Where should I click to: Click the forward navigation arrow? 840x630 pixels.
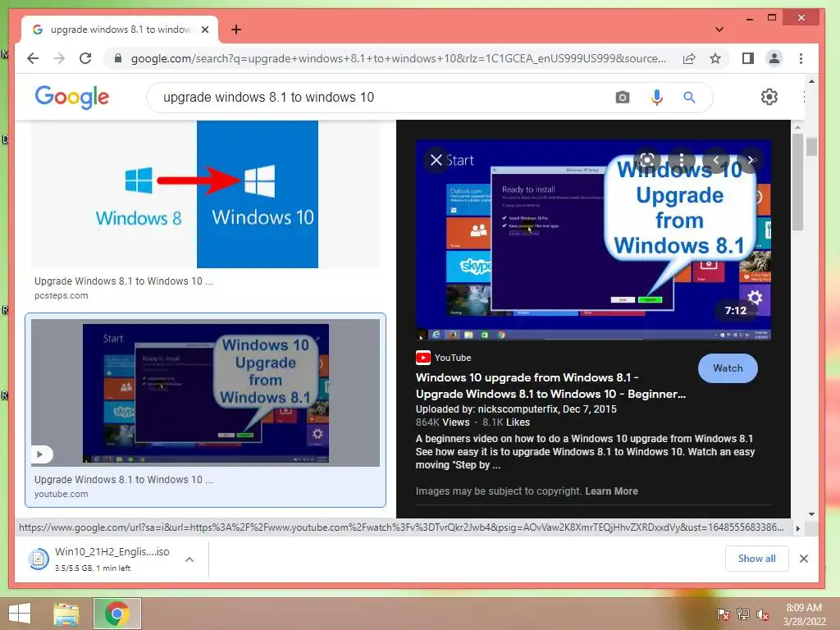pos(59,58)
